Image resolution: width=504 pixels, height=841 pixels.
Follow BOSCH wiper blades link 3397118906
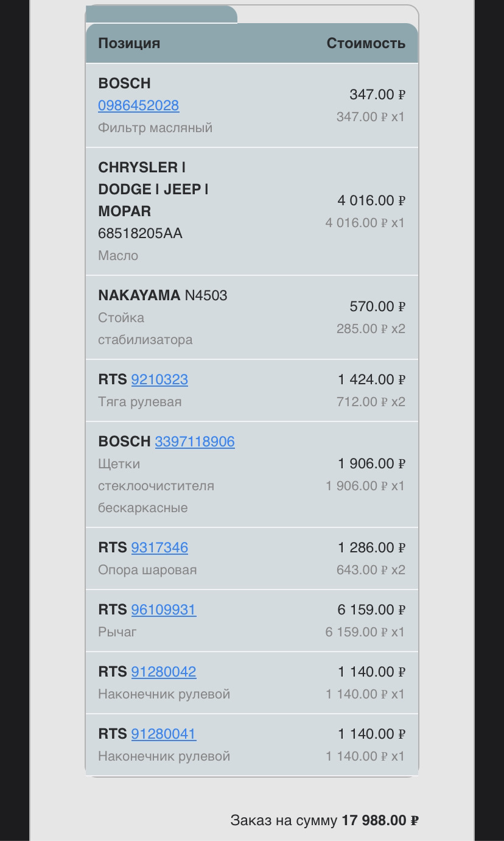[x=195, y=442]
